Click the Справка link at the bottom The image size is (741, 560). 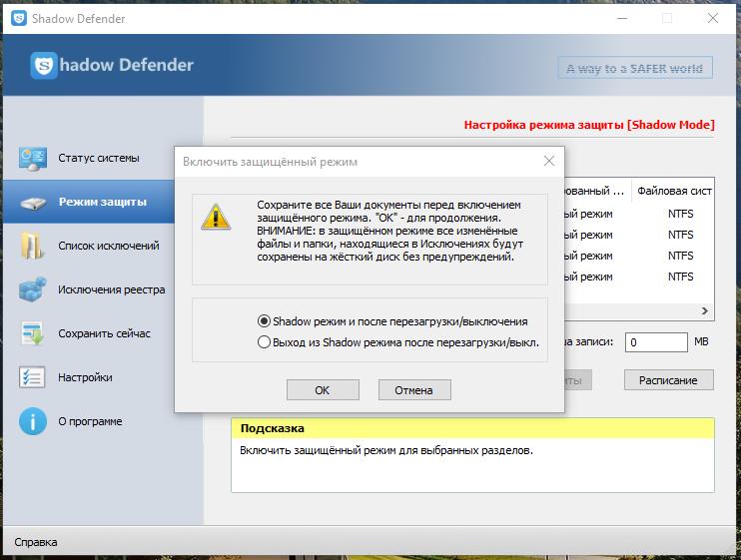(x=35, y=542)
